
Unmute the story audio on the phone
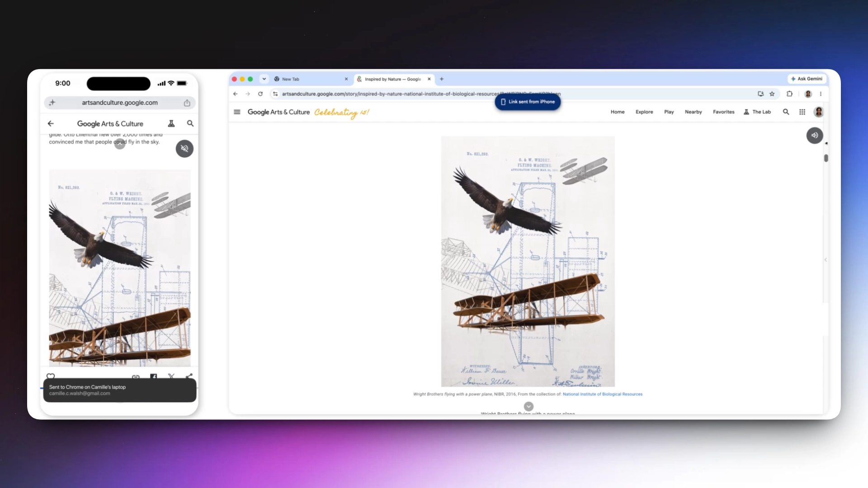pos(184,149)
